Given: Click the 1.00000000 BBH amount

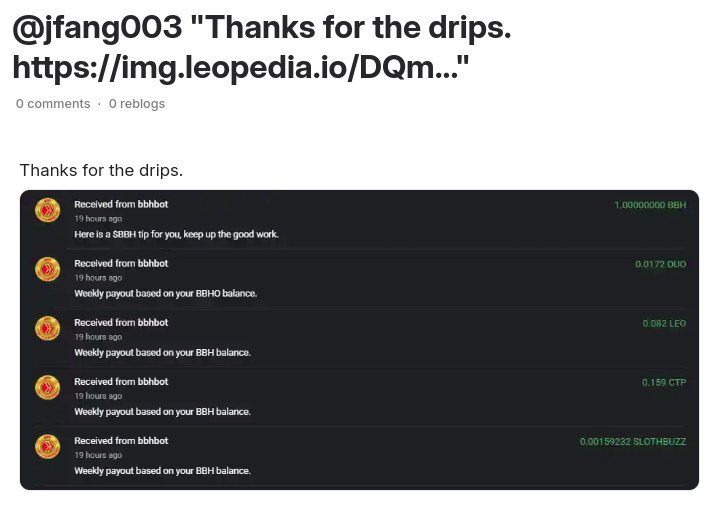Looking at the screenshot, I should point(650,205).
